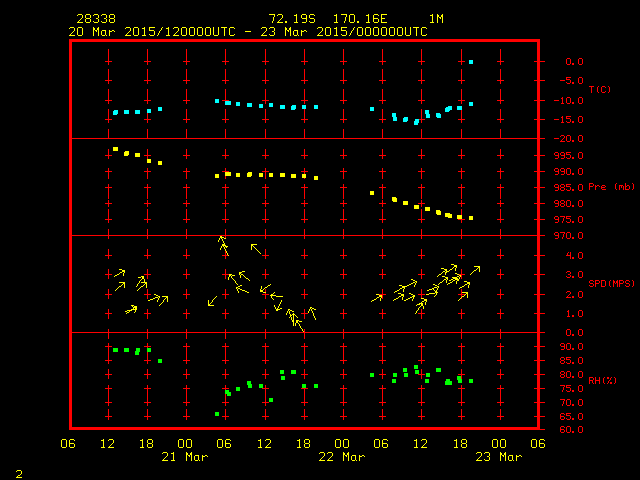This screenshot has width=640, height=480.
Task: Click the lone "2" below the chart
Action: click(x=19, y=474)
